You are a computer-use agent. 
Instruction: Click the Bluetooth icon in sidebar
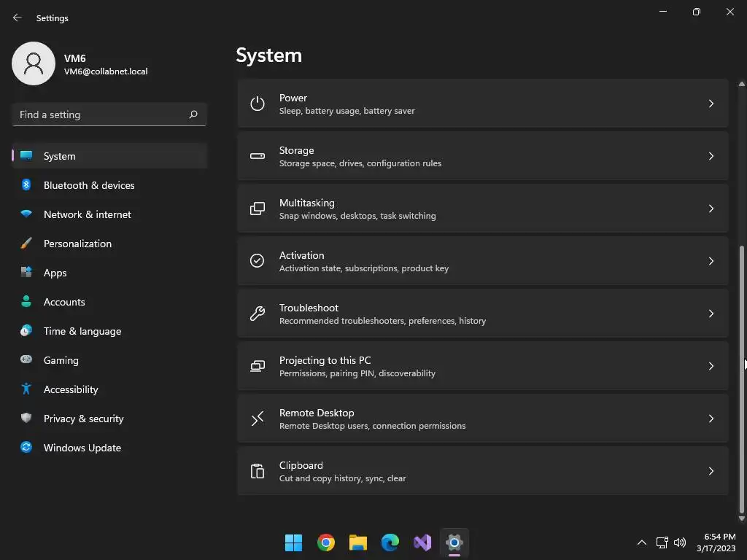pyautogui.click(x=26, y=184)
